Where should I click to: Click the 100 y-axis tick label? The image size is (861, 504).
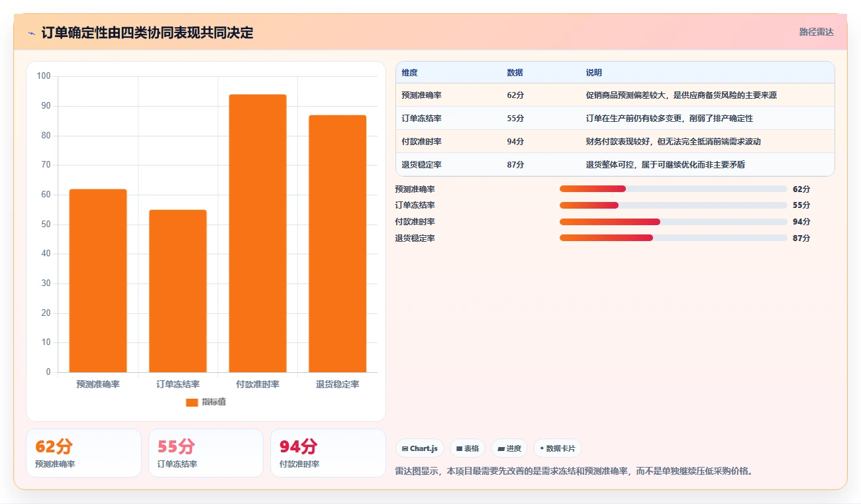pos(44,76)
